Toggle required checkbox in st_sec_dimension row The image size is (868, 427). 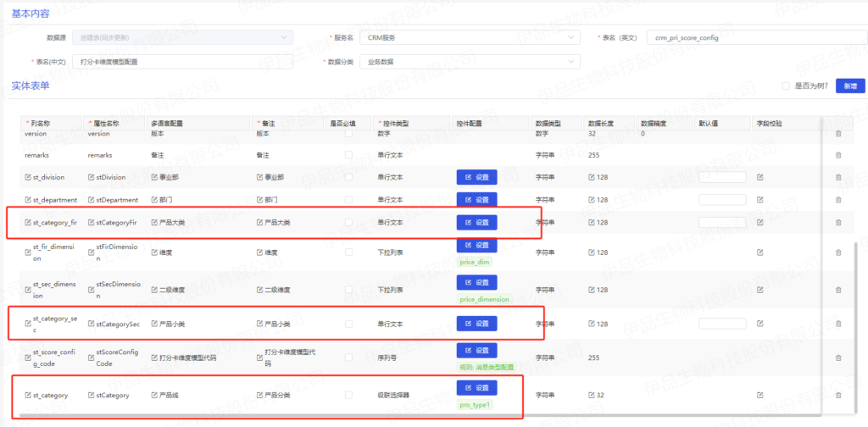[348, 290]
